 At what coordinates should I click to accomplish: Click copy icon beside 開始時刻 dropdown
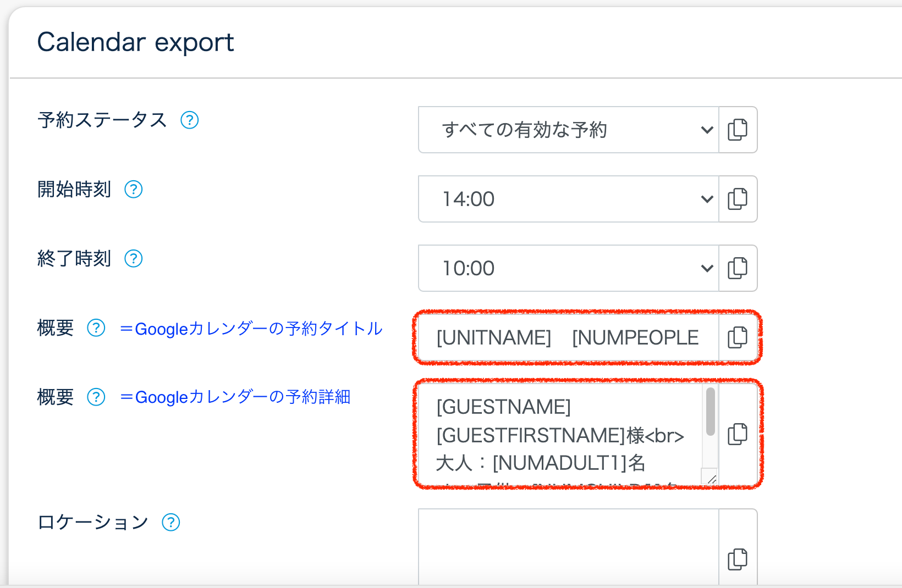click(738, 199)
